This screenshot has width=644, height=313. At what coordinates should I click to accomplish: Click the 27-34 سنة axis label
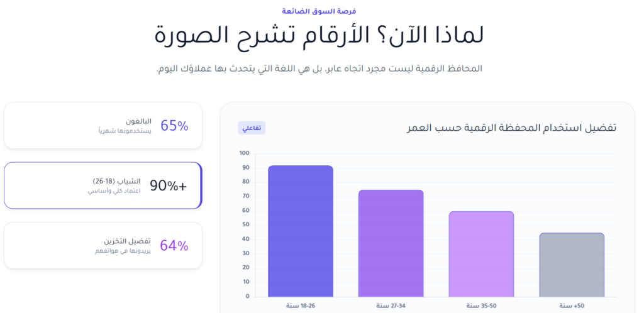(391, 305)
